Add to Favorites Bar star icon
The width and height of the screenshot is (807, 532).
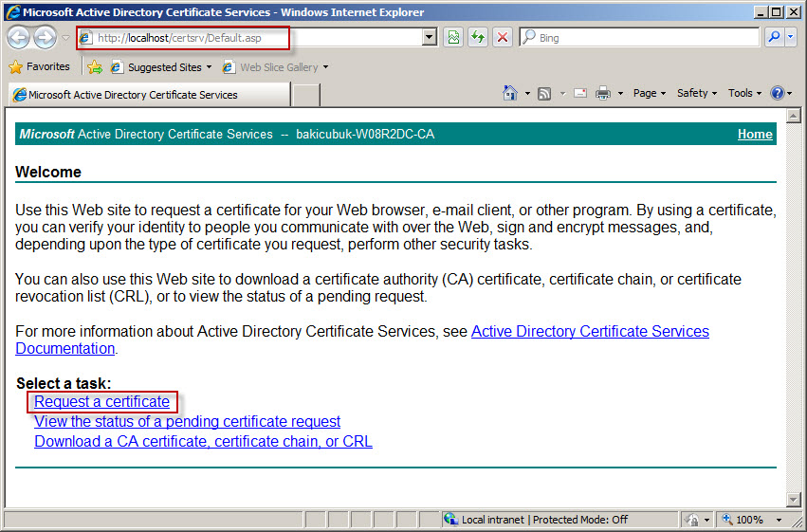[x=95, y=67]
